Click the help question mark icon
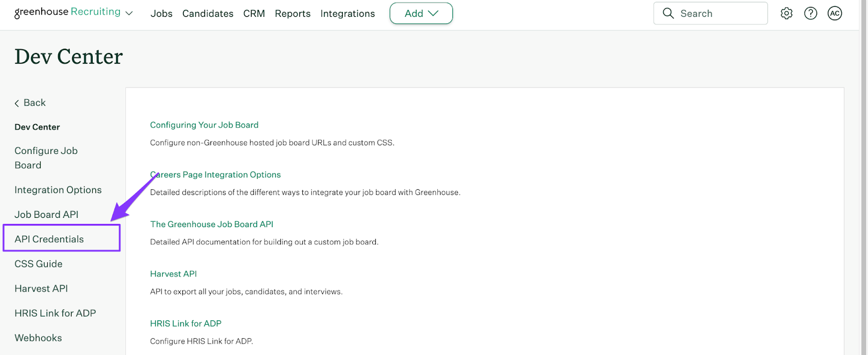Viewport: 868px width, 355px height. tap(810, 14)
